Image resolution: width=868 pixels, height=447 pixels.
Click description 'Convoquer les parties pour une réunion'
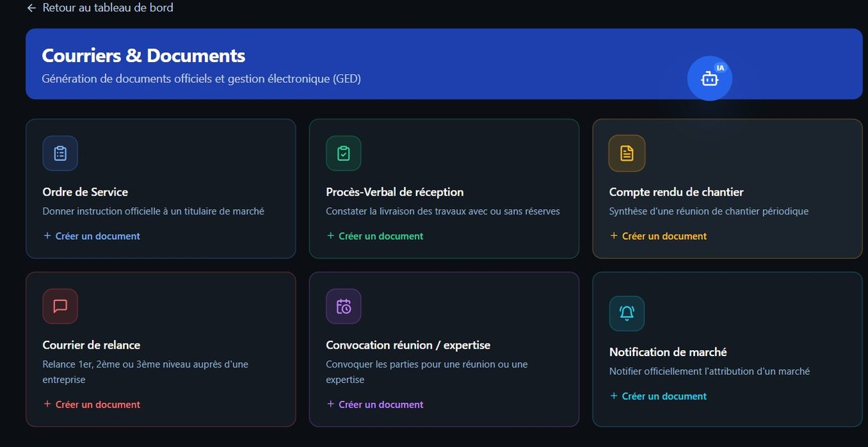[x=427, y=372]
